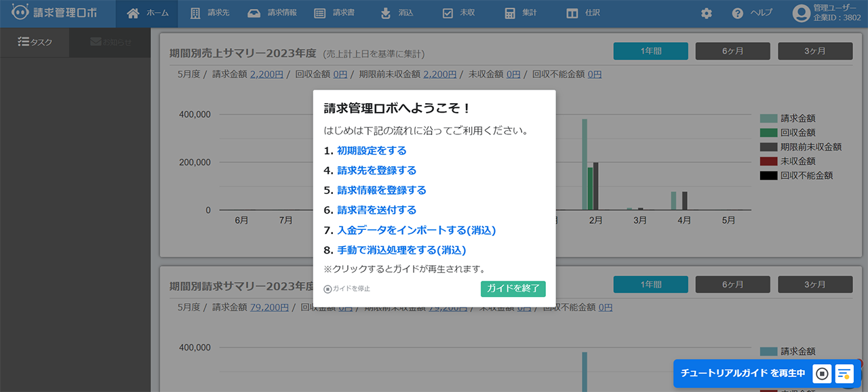
Task: Open the tutorial guide list icon
Action: point(844,373)
